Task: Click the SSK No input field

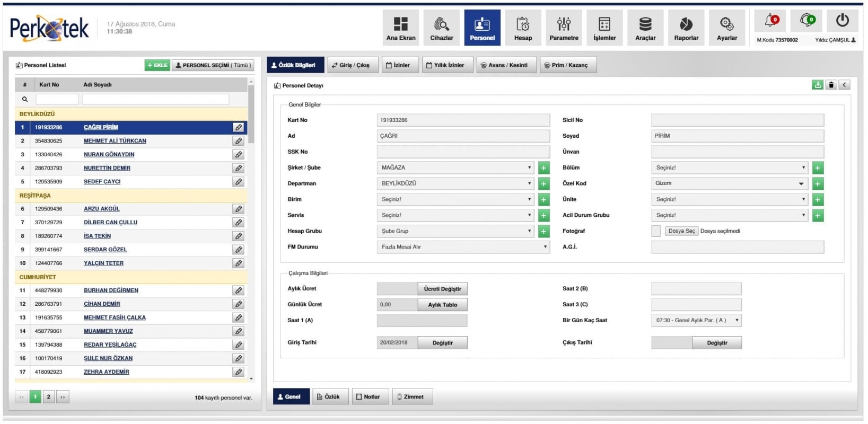Action: [463, 152]
